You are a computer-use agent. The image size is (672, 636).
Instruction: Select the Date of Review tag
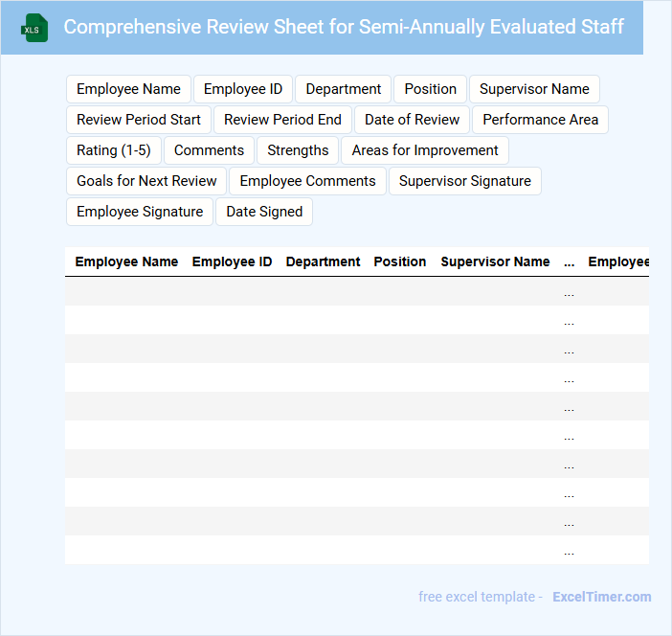tap(412, 120)
